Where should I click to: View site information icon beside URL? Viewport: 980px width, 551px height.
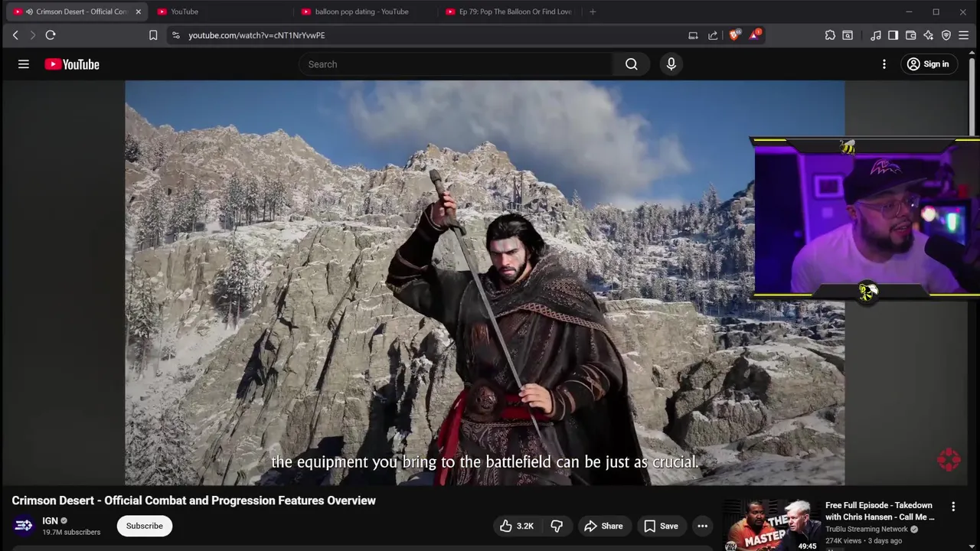tap(176, 35)
